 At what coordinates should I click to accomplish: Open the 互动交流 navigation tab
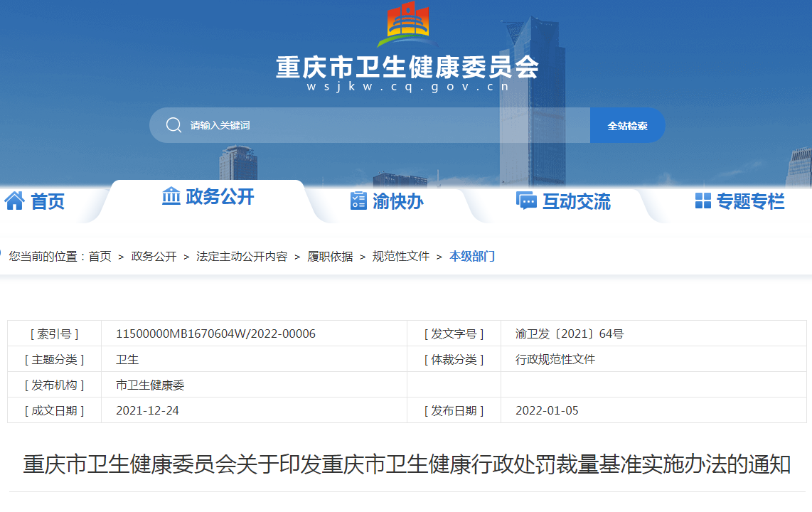tap(563, 201)
